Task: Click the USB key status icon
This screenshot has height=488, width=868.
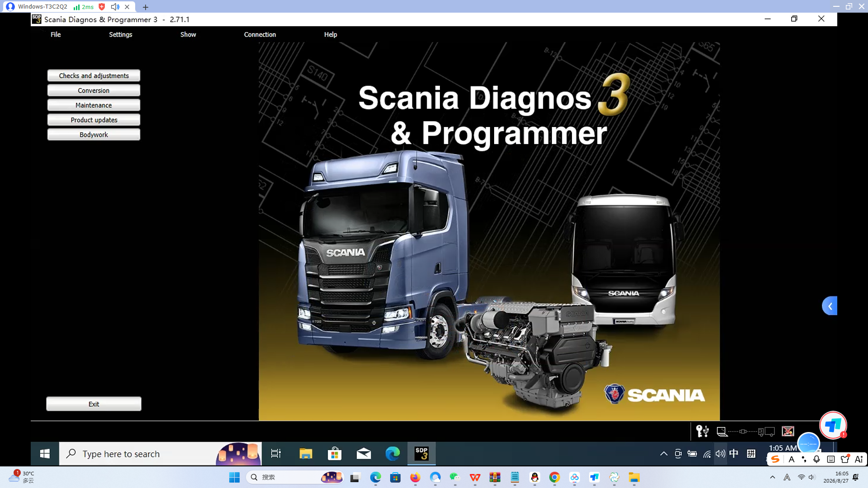Action: [x=702, y=432]
